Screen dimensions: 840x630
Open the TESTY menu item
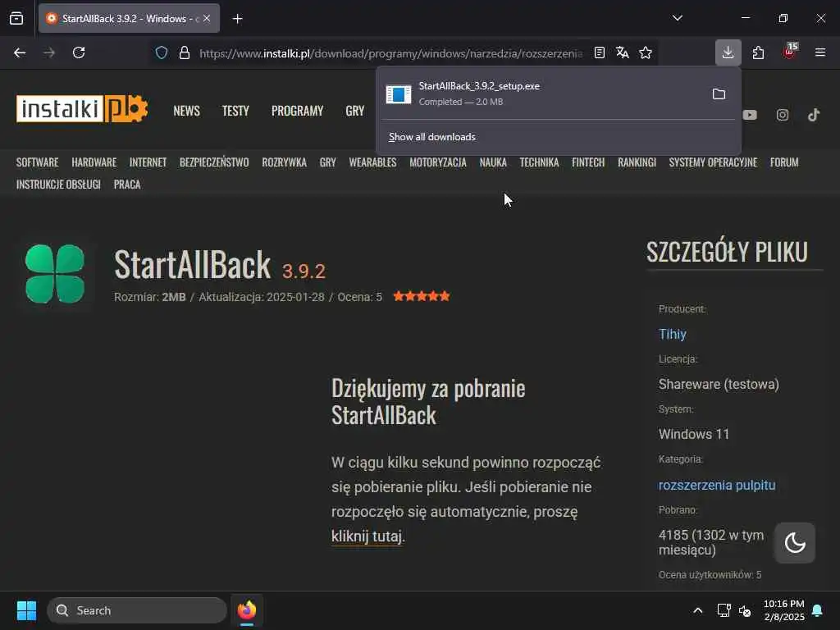point(235,111)
